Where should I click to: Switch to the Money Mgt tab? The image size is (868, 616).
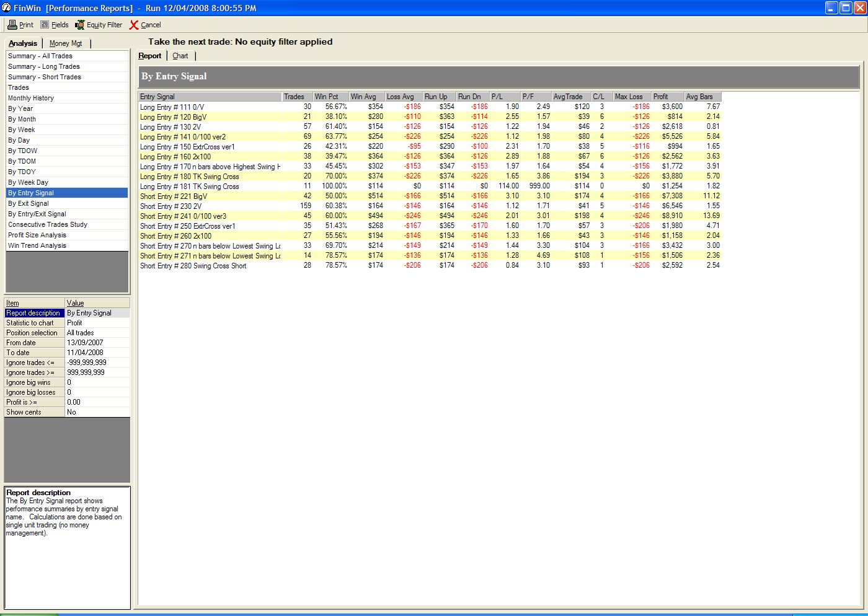click(66, 43)
